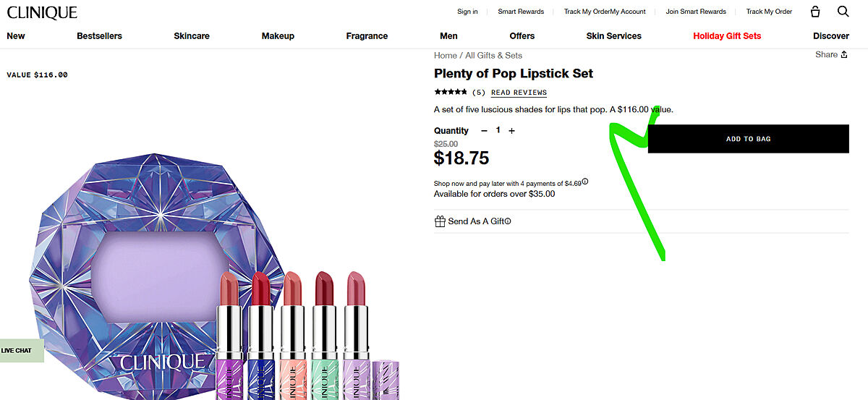This screenshot has width=868, height=400.
Task: Open the Makeup menu
Action: coord(278,36)
